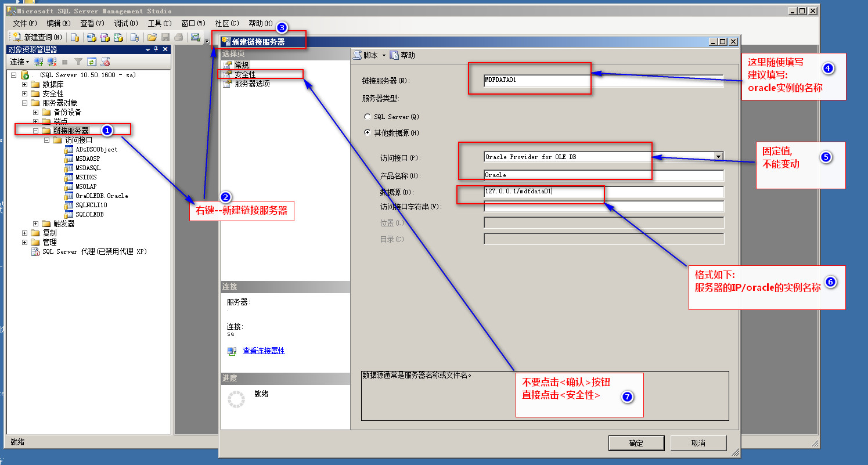
Task: Click the disconnect server icon in Object Explorer
Action: click(x=52, y=62)
